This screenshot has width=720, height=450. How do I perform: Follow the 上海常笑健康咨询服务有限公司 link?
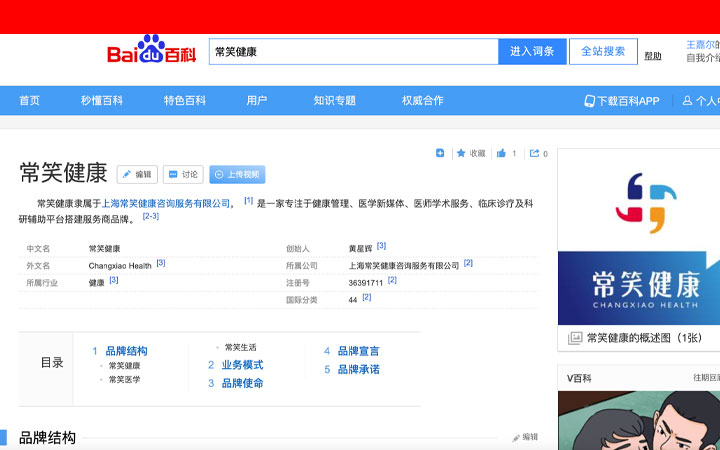click(x=165, y=203)
